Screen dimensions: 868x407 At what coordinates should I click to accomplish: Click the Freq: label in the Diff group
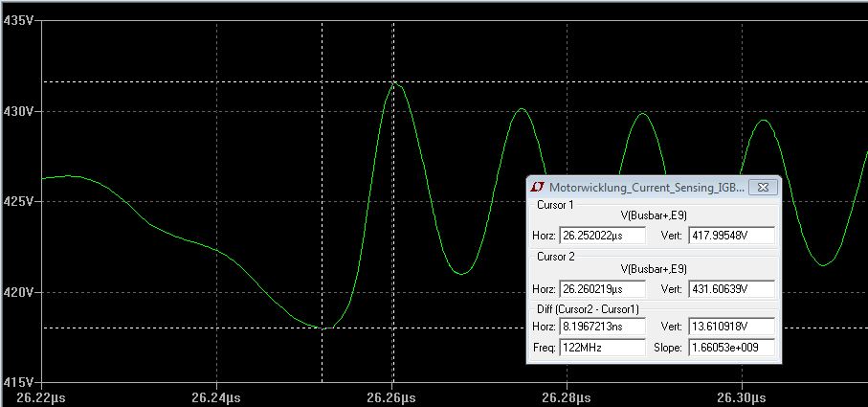544,348
